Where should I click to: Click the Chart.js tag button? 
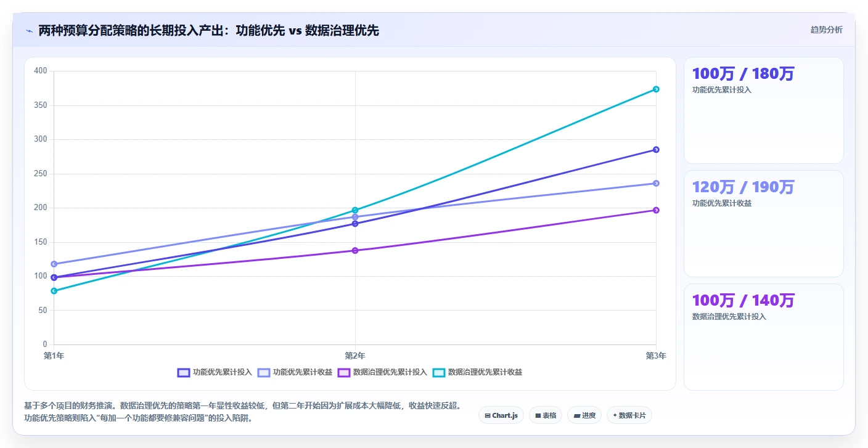(501, 415)
